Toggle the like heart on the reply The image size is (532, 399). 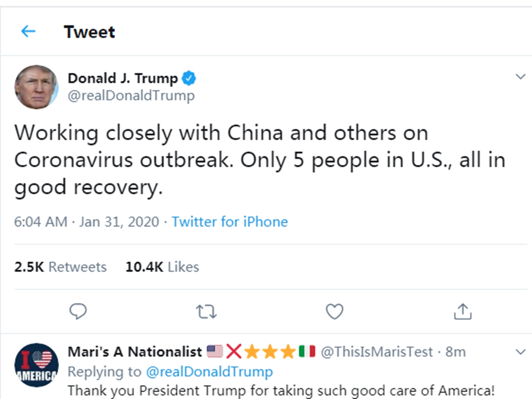point(334,311)
